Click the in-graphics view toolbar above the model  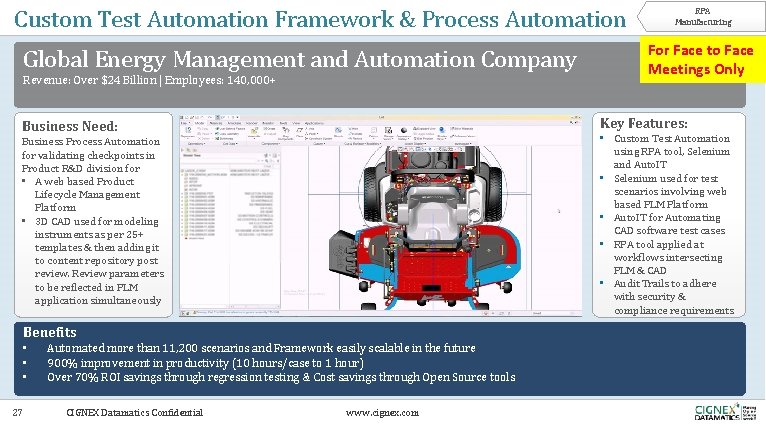(x=430, y=149)
